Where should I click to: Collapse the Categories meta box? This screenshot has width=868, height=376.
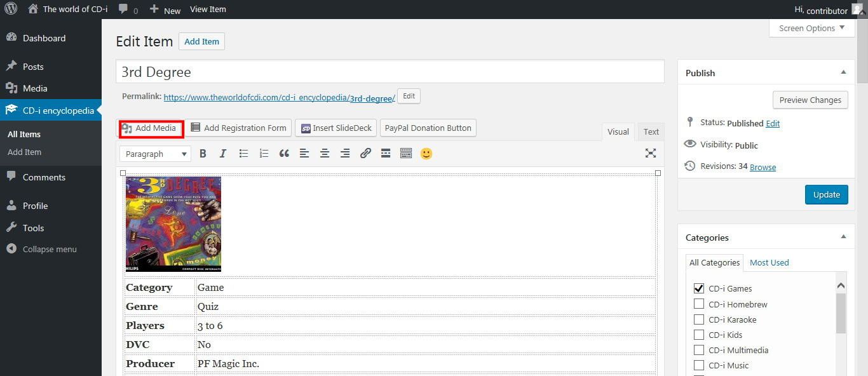tap(843, 237)
